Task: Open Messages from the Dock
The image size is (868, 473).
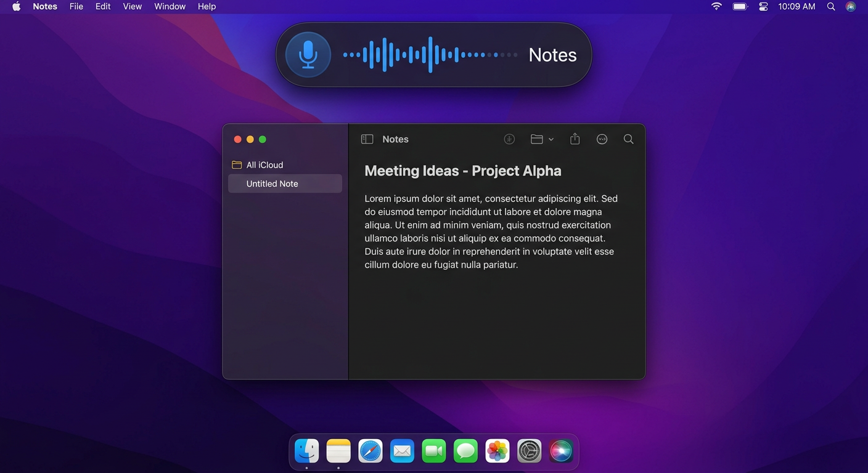Action: tap(465, 451)
